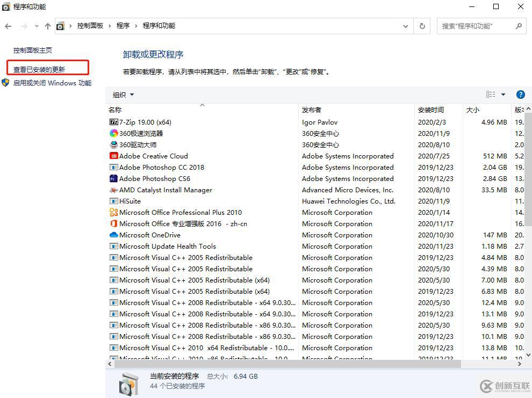This screenshot has height=398, width=532.
Task: Select the Adobe Creative Cloud icon
Action: click(x=113, y=156)
